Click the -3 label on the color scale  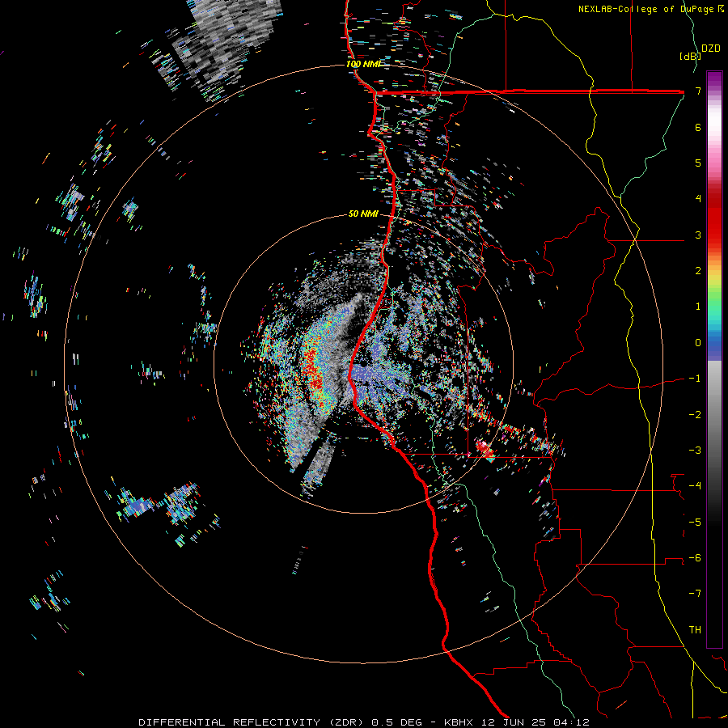[x=695, y=451]
